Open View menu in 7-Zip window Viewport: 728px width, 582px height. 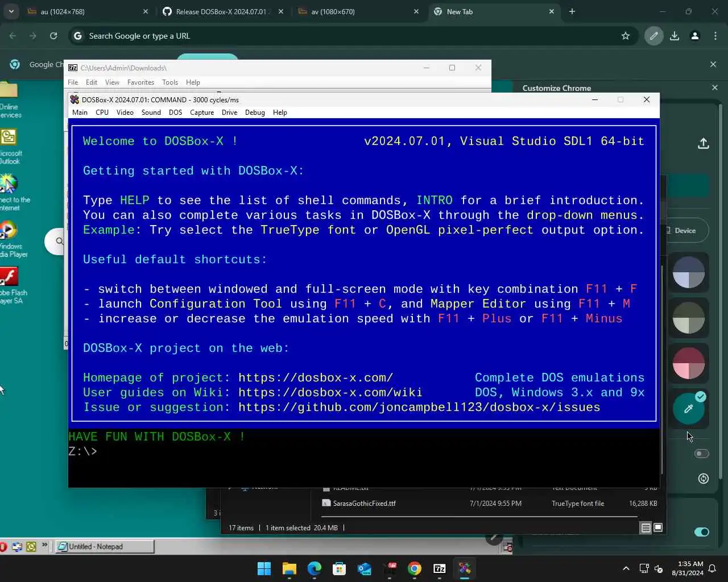(112, 82)
